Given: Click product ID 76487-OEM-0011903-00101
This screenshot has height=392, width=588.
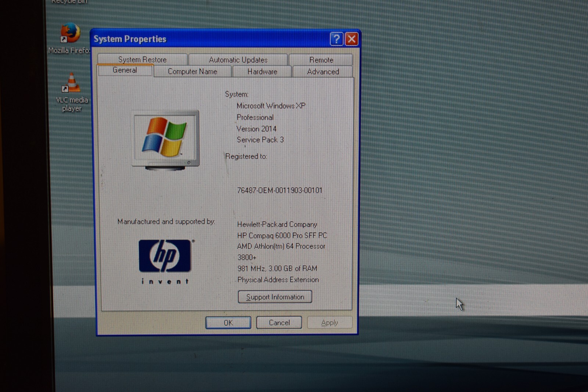Looking at the screenshot, I should 280,190.
